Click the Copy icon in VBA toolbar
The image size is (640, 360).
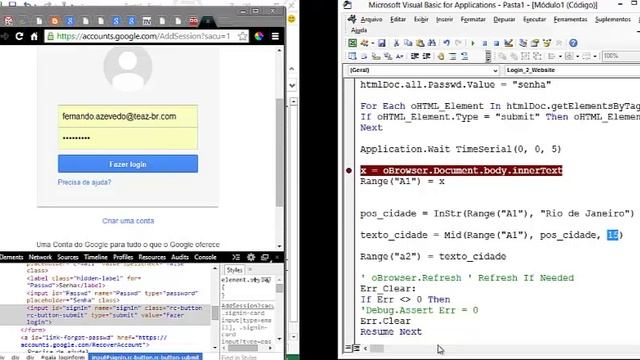pyautogui.click(x=408, y=43)
